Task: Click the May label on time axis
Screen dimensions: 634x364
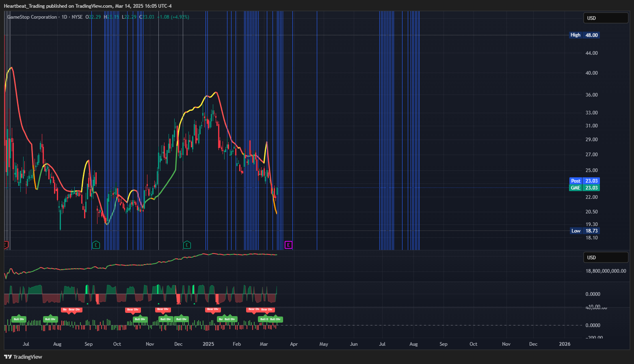Action: (324, 344)
